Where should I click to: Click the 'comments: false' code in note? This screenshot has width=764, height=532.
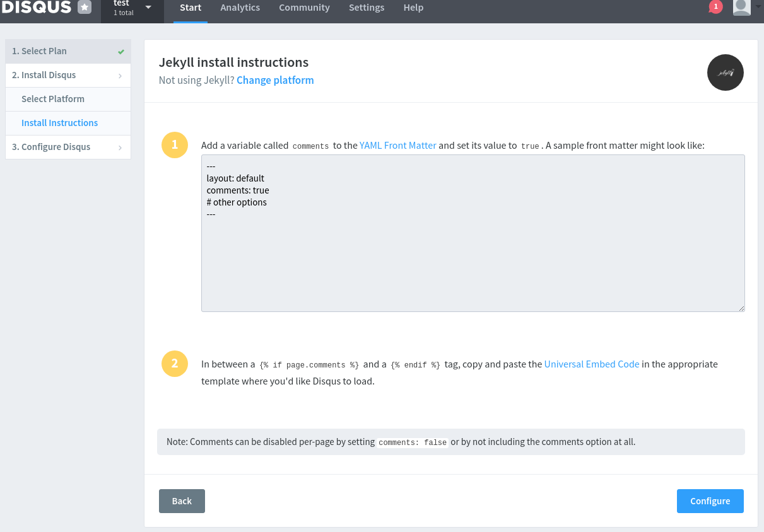tap(413, 442)
